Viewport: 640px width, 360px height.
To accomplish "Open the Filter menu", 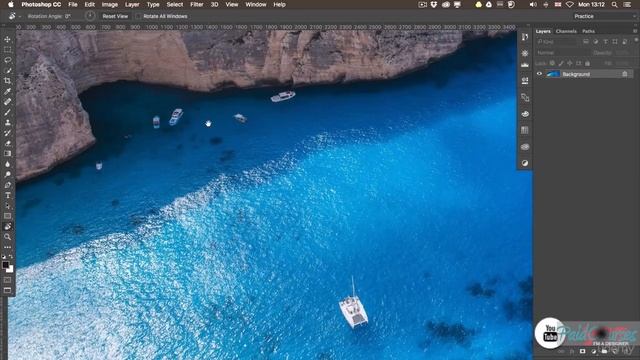I will [x=197, y=4].
